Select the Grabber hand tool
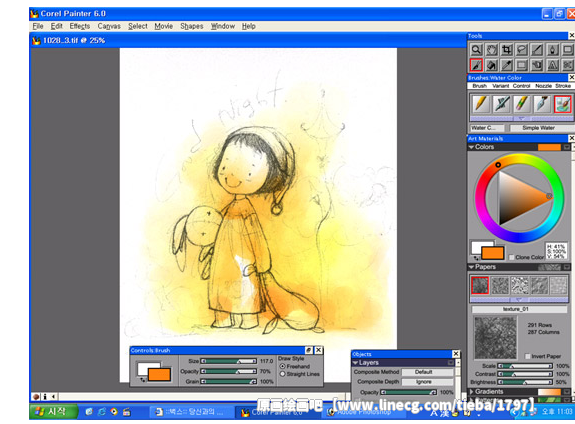This screenshot has width=575, height=424. click(491, 50)
